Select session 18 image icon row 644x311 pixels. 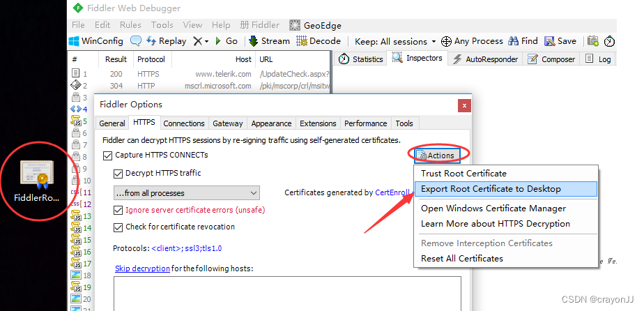pos(81,275)
